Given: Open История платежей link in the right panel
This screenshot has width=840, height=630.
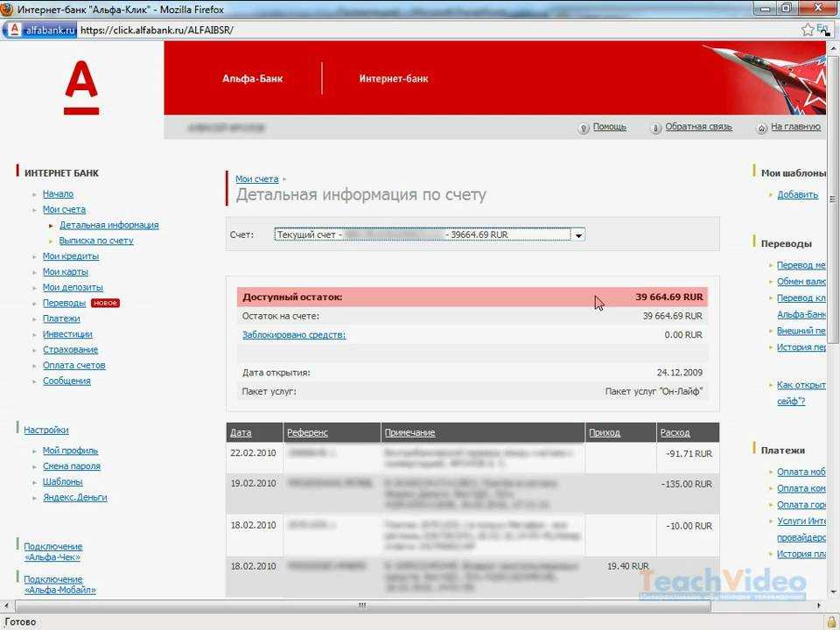Looking at the screenshot, I should 801,554.
